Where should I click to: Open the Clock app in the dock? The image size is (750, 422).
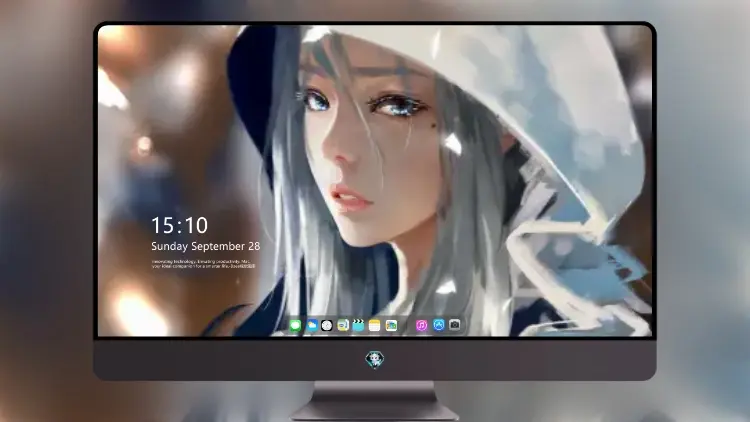coord(327,326)
